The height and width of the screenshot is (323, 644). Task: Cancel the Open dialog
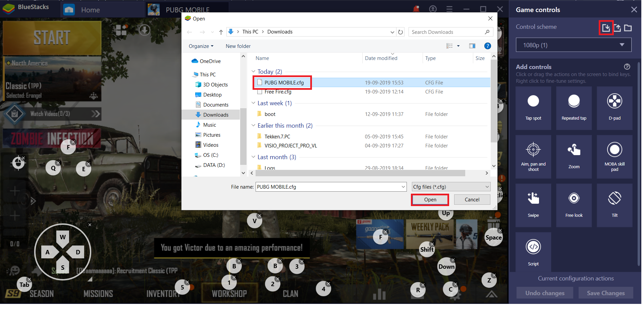472,200
